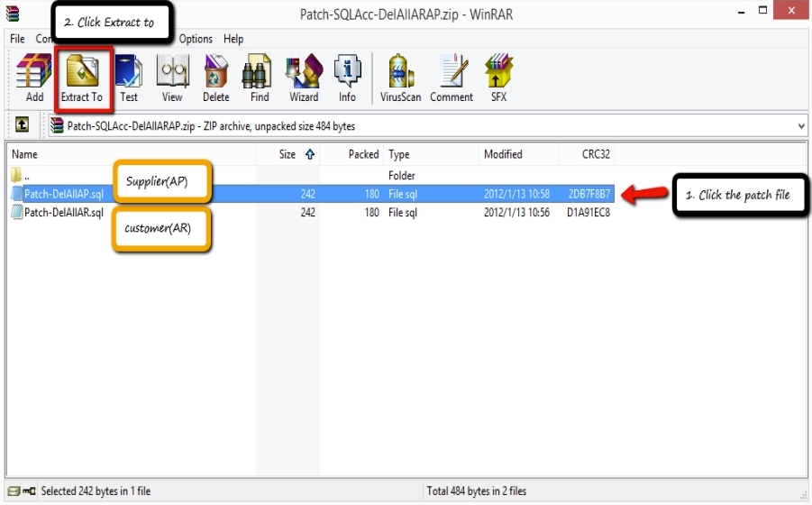Click modified date 2012/1/13 10:58
812x505 pixels.
coord(516,194)
